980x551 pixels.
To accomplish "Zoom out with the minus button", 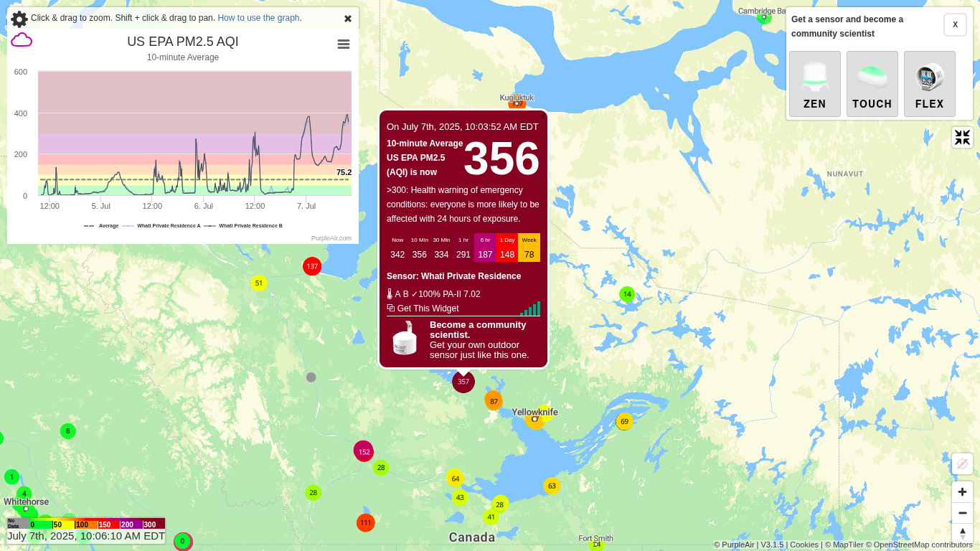I will coord(963,514).
